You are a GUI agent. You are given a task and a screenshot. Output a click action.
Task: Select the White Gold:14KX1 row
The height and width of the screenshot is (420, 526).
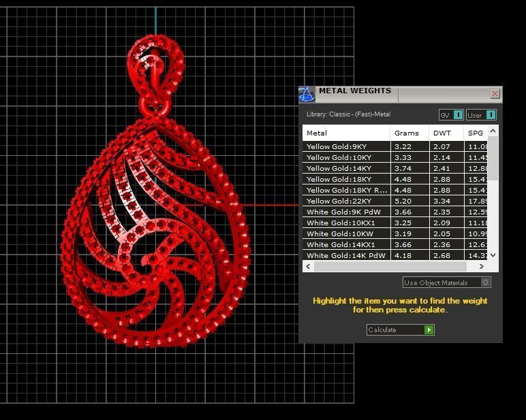(395, 244)
